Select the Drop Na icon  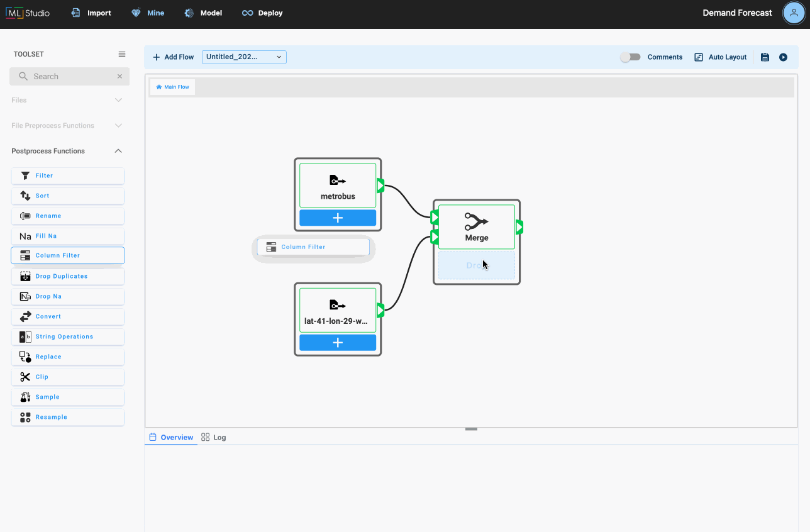(25, 296)
